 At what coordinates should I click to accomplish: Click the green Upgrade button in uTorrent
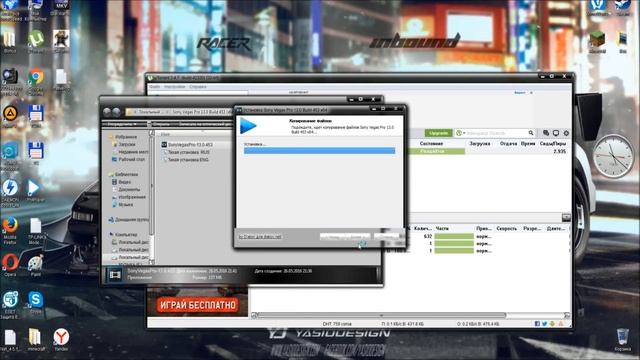click(438, 133)
